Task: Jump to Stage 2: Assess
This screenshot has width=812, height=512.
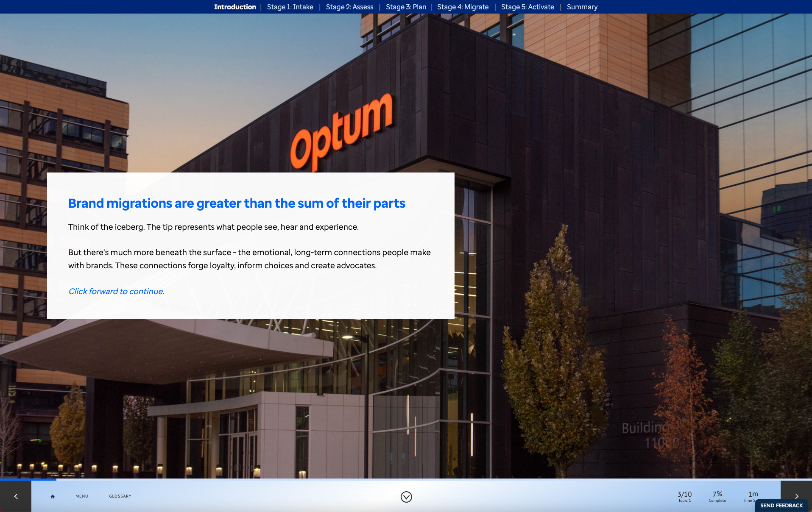Action: point(349,7)
